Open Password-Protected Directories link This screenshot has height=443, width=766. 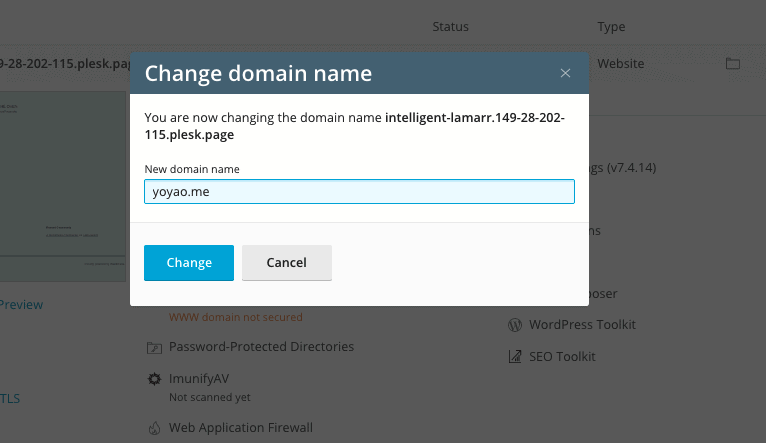pos(261,347)
